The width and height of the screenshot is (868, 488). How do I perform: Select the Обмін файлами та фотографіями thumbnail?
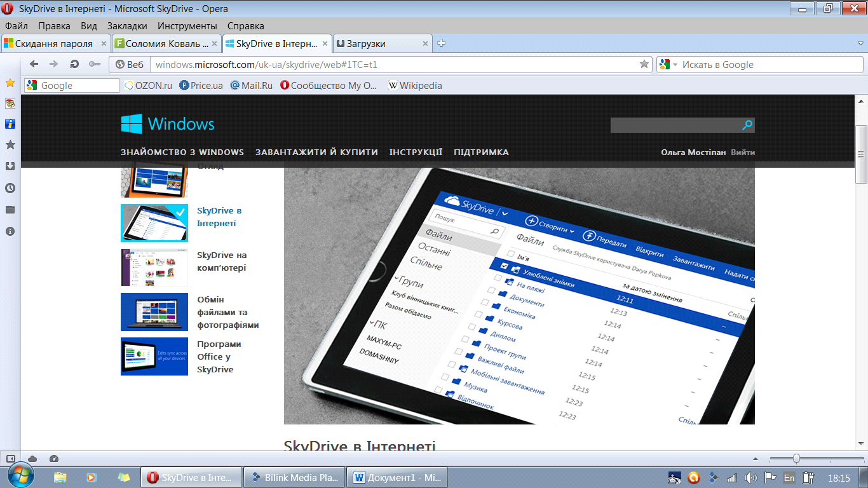pos(154,312)
